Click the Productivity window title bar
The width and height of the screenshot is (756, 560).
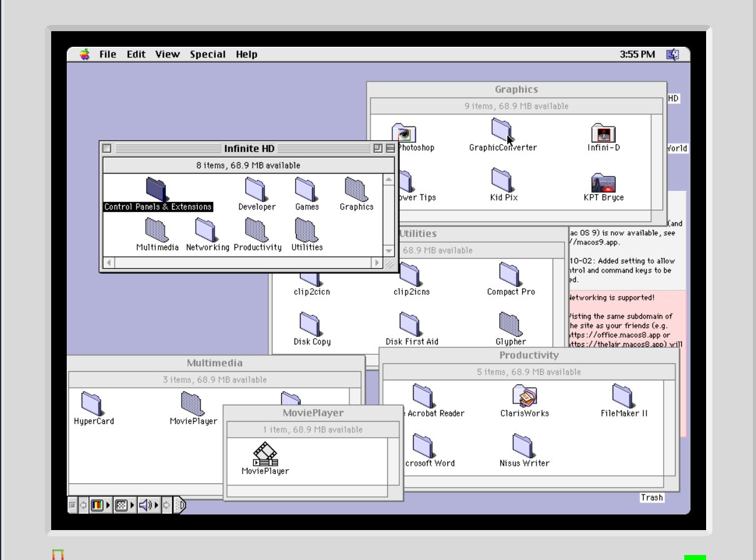pos(529,355)
